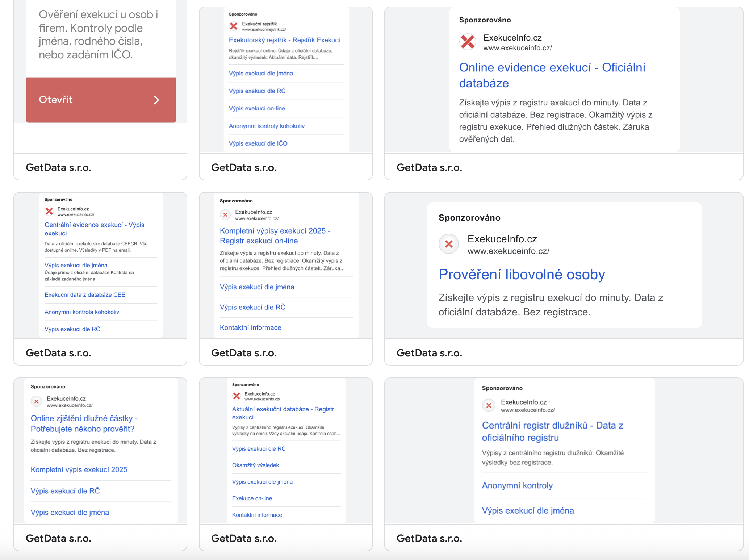
Task: Click Okamžitý výsledek sitelink
Action: 255,465
